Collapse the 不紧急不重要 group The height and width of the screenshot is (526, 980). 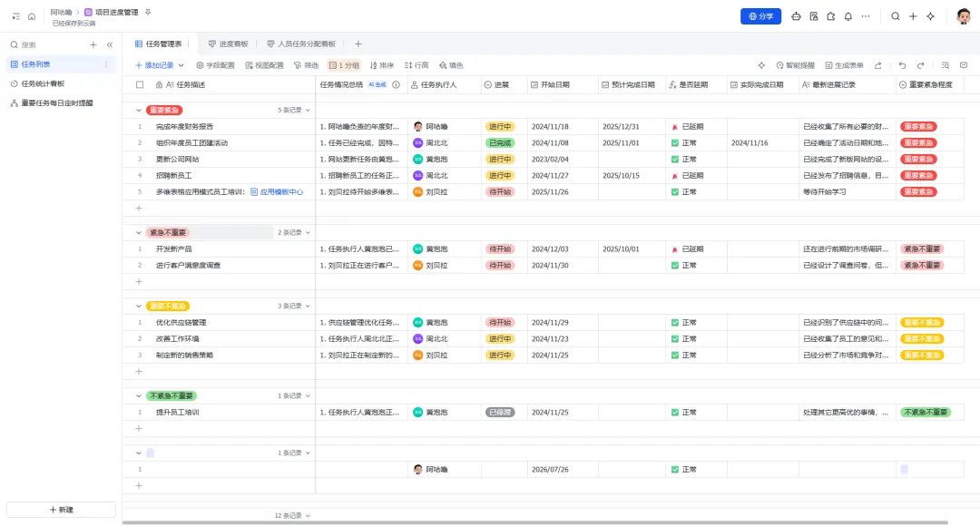click(139, 396)
